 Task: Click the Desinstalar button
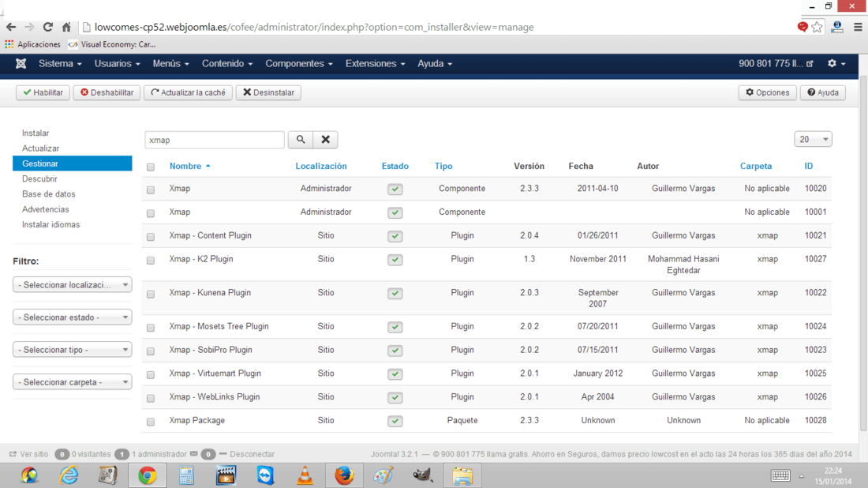pos(268,92)
